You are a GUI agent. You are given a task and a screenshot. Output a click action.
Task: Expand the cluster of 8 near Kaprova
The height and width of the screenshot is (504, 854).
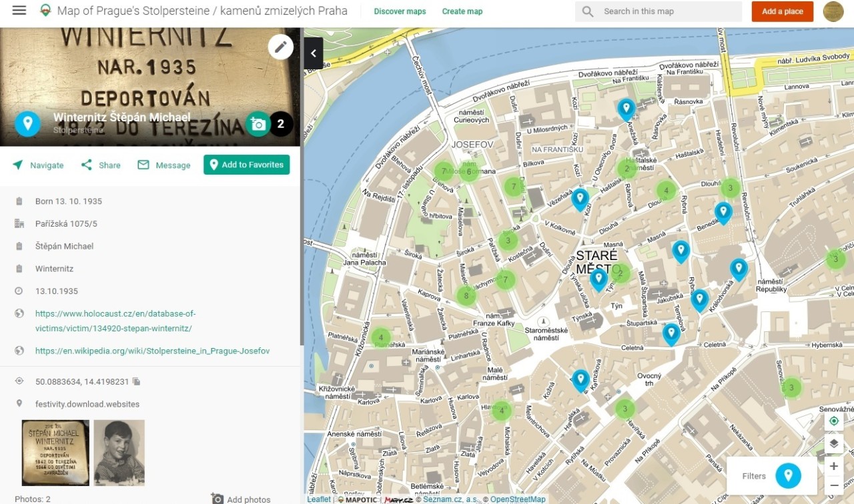(466, 295)
